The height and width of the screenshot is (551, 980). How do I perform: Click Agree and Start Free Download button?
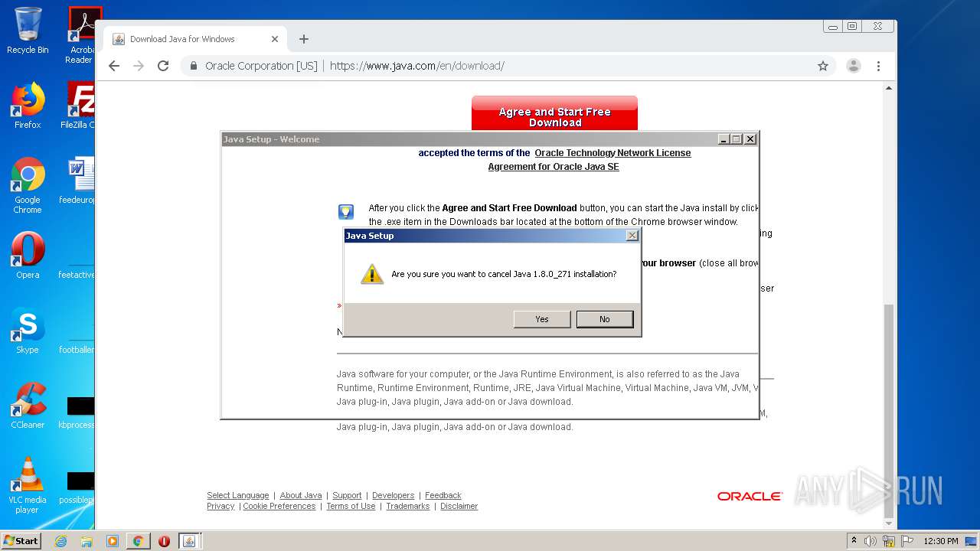(554, 114)
